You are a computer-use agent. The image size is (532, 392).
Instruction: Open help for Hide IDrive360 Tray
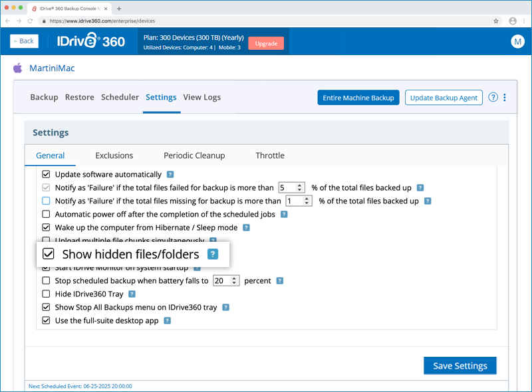[132, 294]
